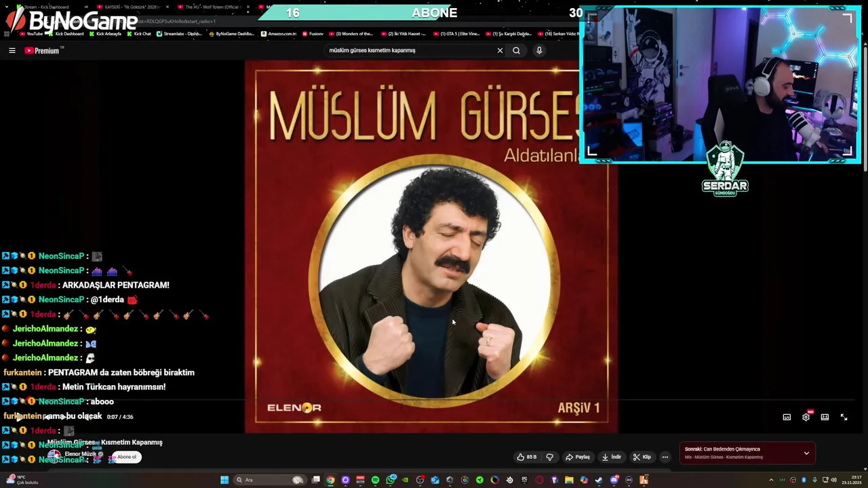This screenshot has height=488, width=868.
Task: Open player settings gear
Action: 806,417
